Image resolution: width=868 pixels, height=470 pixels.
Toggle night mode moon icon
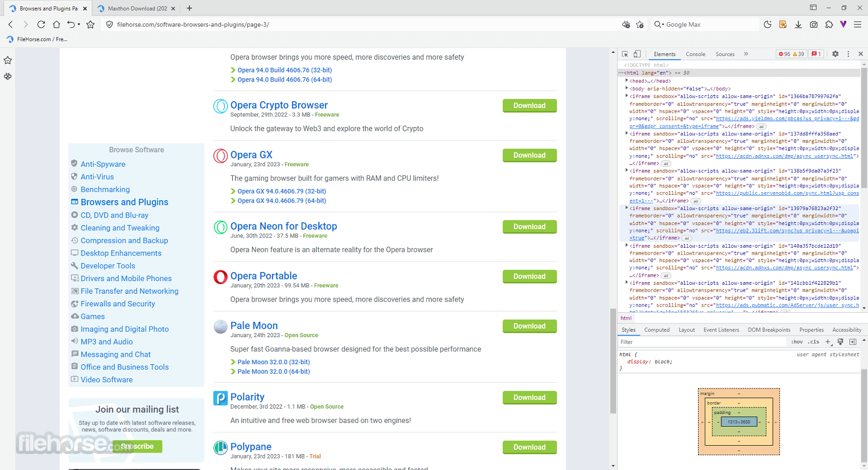click(767, 24)
